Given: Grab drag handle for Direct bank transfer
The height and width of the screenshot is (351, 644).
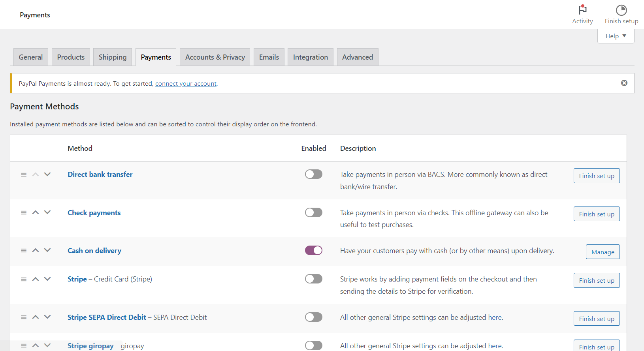Looking at the screenshot, I should [24, 175].
